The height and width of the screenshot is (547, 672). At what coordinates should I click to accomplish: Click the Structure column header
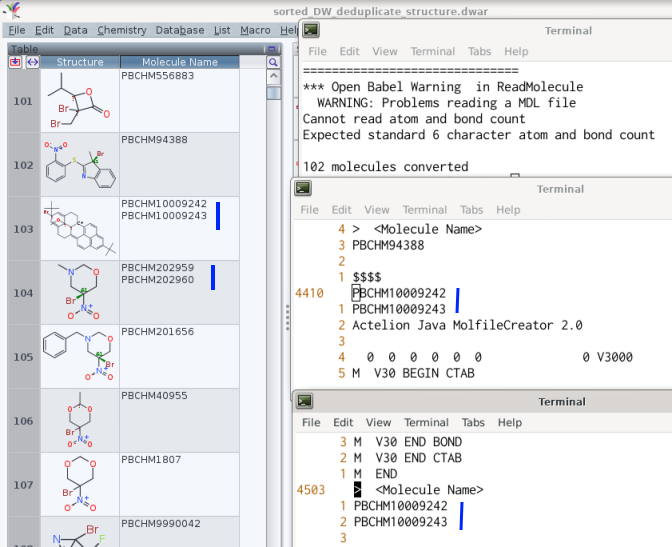(x=80, y=62)
